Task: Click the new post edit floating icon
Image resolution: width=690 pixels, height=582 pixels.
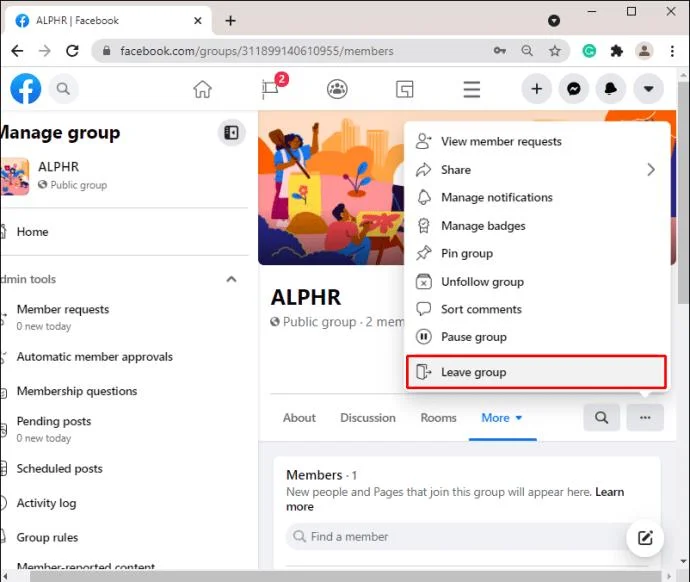Action: coord(645,538)
